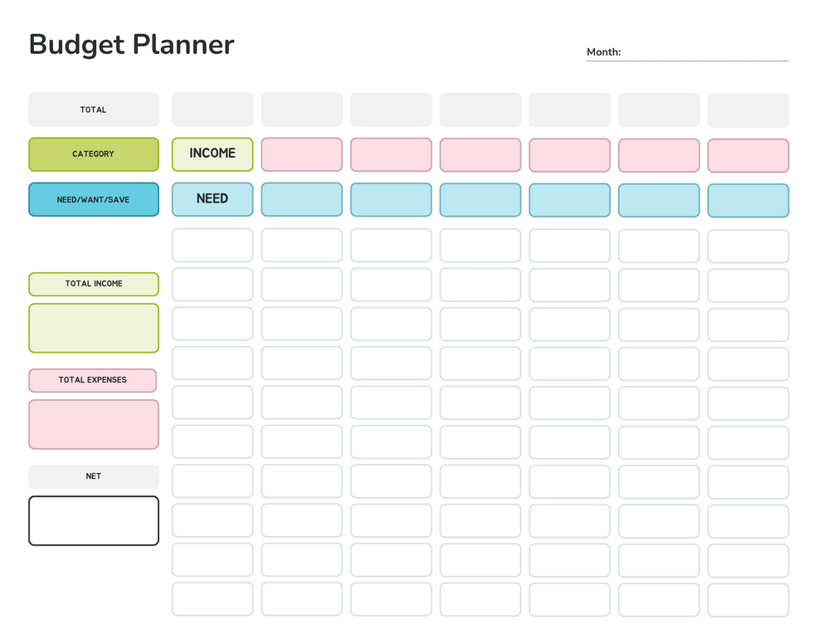Viewport: 834px width, 644px height.
Task: Click the TOTAL EXPENSES label
Action: tap(93, 380)
